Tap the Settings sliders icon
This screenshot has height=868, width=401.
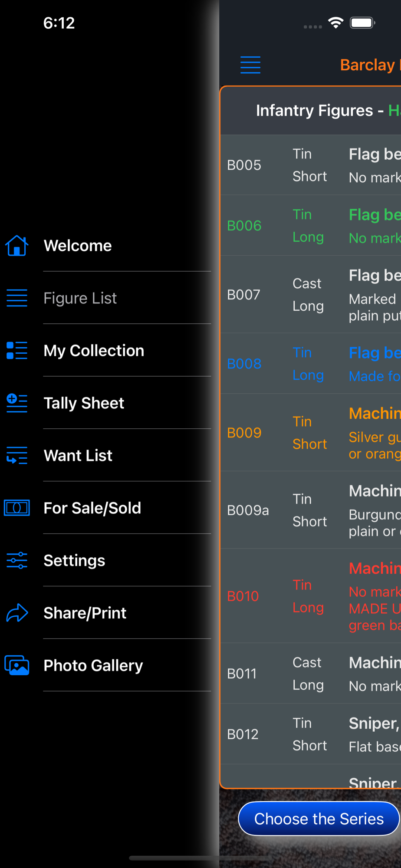(17, 560)
